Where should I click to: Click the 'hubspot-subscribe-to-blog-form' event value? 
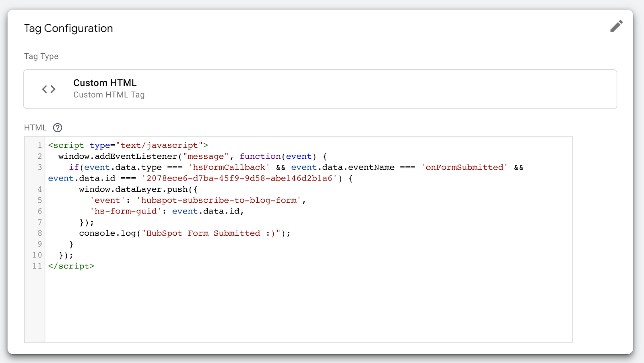point(219,200)
